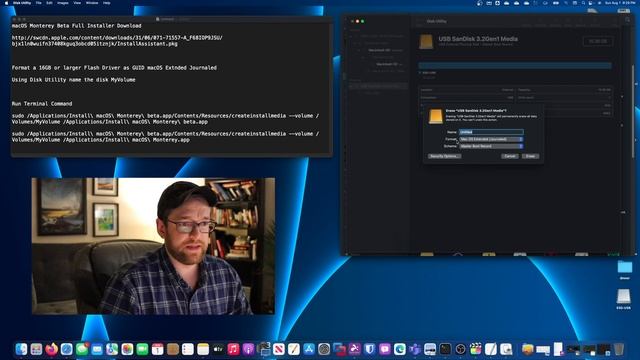Open System Preferences from the Dock
The width and height of the screenshot is (640, 360).
click(324, 349)
